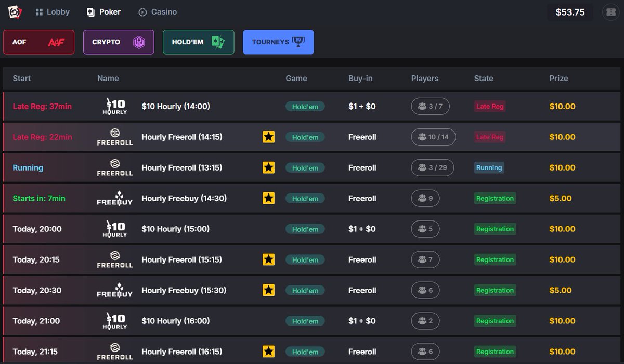624x364 pixels.
Task: Click the $10 Hourly logo for the 14:00 tourney
Action: pos(115,106)
